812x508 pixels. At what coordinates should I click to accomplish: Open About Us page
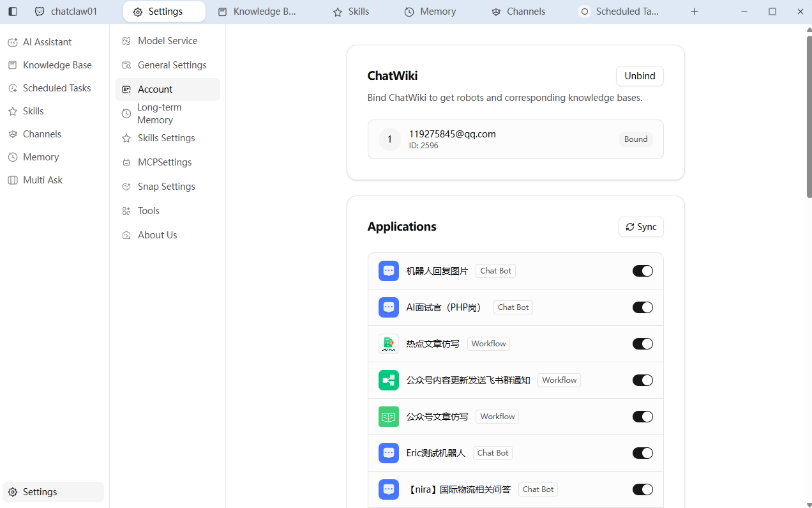click(167, 235)
